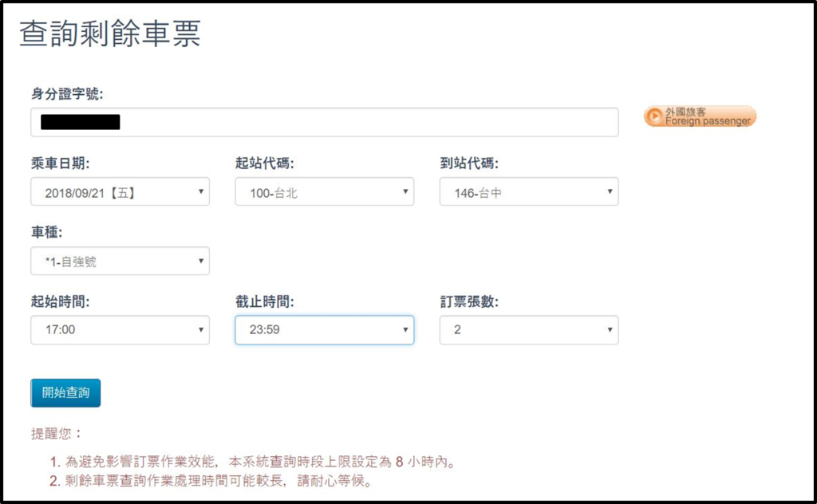This screenshot has width=817, height=504.
Task: Click the 提醒您 reminder heading
Action: pyautogui.click(x=57, y=433)
